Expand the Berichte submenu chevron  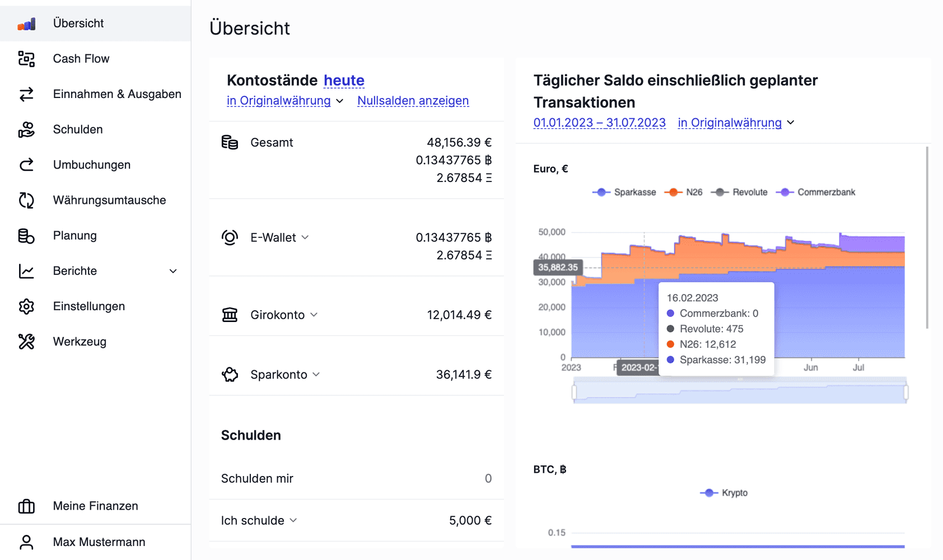[173, 271]
